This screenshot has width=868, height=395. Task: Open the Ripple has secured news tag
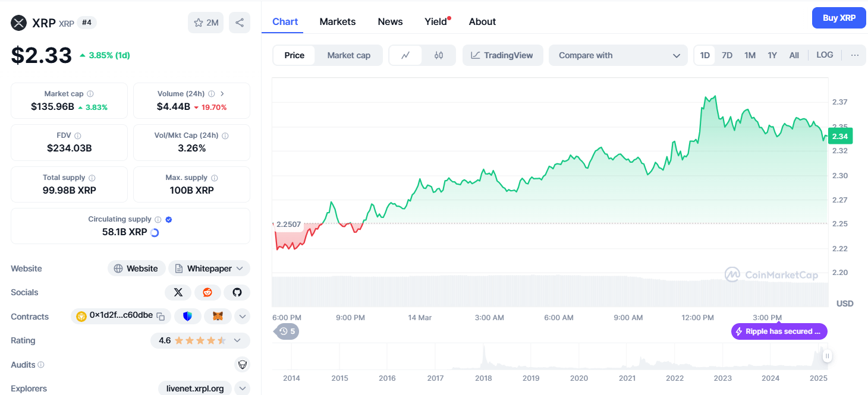point(779,331)
